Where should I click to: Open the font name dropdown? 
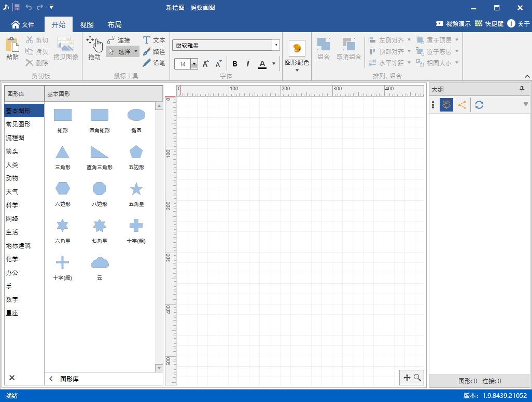pyautogui.click(x=276, y=46)
